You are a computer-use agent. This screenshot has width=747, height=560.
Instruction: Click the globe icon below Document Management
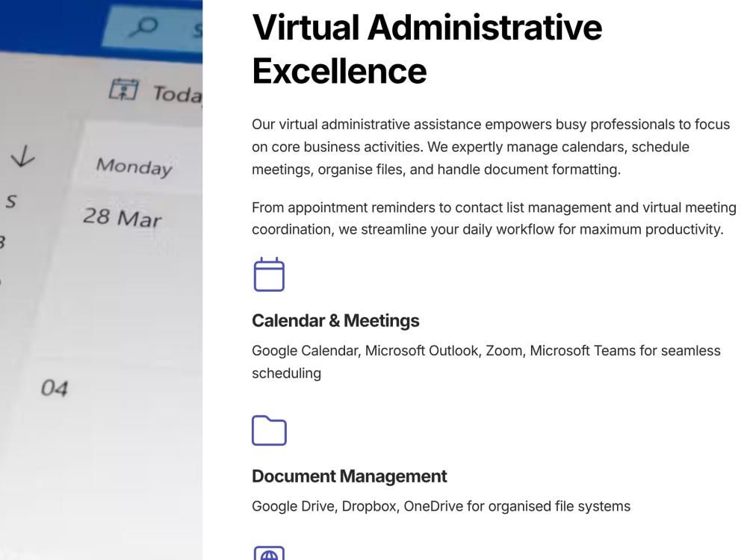point(269,553)
